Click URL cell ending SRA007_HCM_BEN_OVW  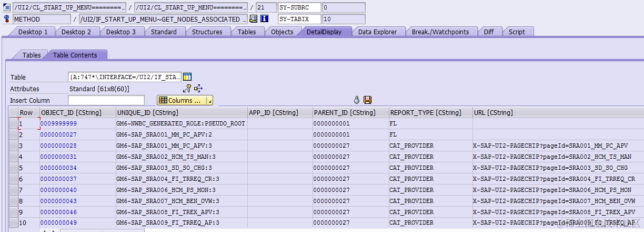pos(558,201)
